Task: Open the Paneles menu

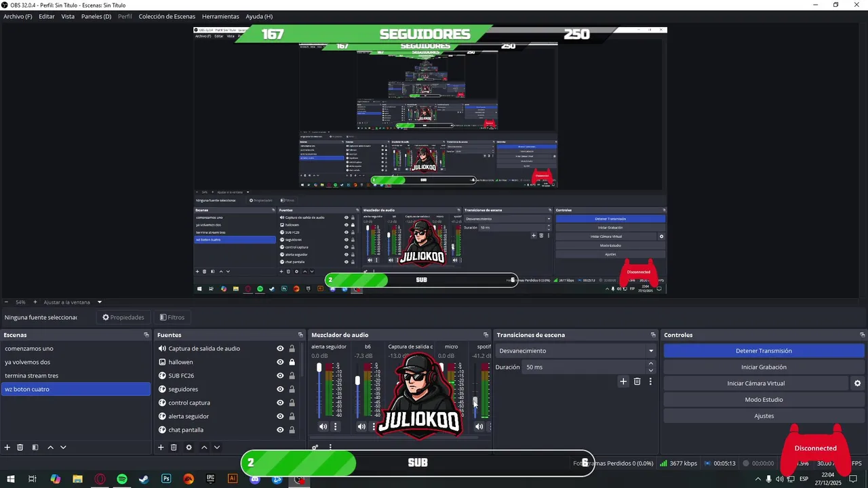Action: tap(96, 16)
